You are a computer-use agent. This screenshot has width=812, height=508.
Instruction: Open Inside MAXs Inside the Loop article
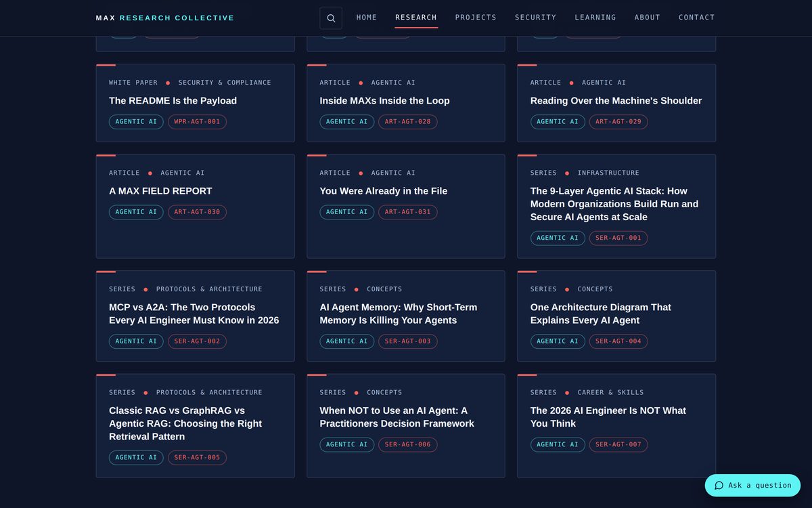tap(384, 101)
